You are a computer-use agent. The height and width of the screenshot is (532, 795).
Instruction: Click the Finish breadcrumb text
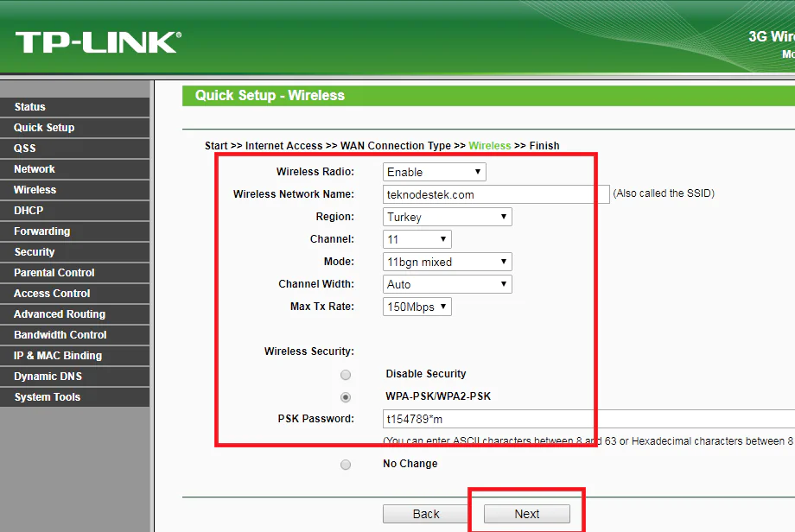point(544,146)
